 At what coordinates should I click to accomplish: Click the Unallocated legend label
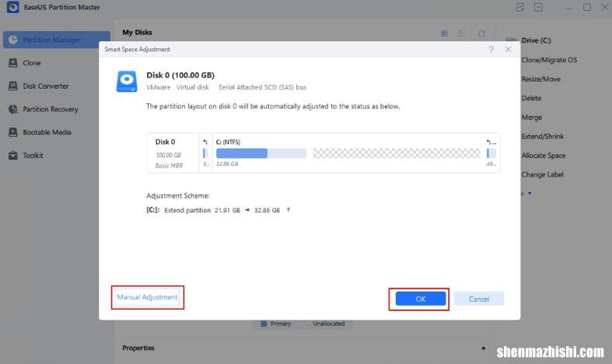tap(329, 324)
